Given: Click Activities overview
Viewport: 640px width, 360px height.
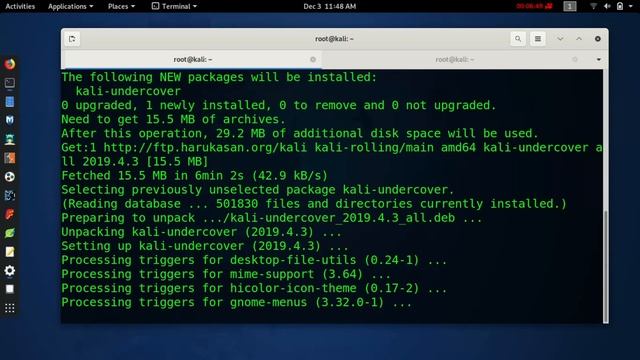Looking at the screenshot, I should [x=20, y=6].
